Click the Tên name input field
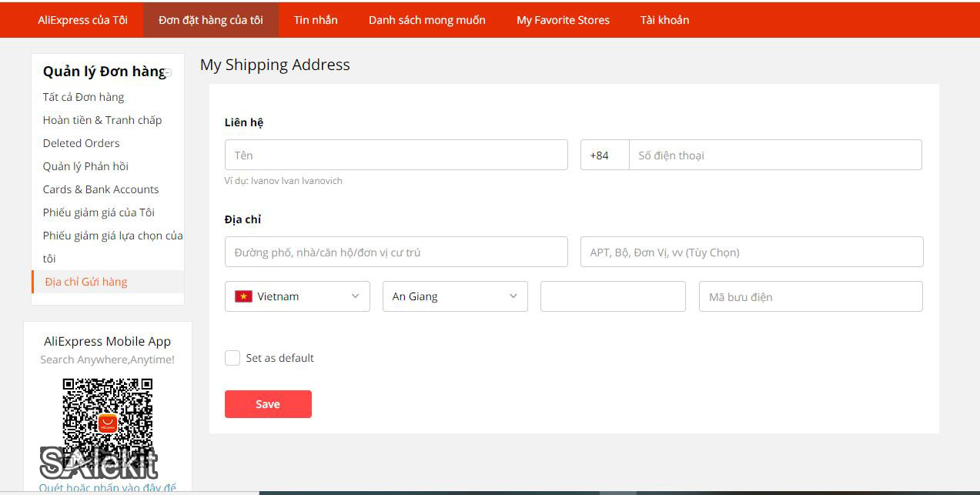 tap(396, 154)
